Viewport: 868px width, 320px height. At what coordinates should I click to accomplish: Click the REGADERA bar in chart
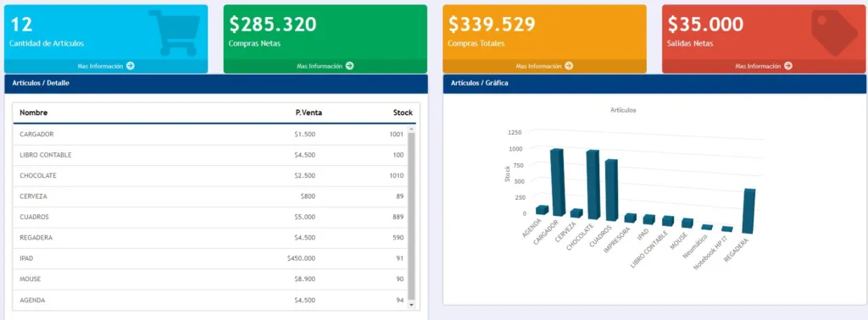749,211
